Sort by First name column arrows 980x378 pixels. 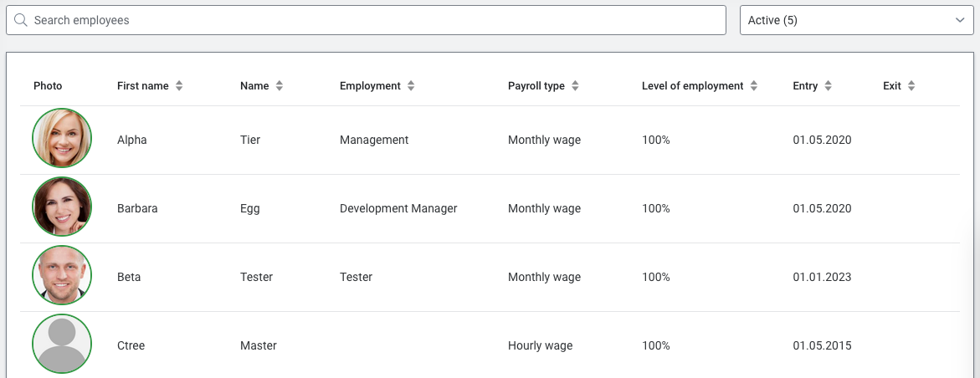coord(178,86)
